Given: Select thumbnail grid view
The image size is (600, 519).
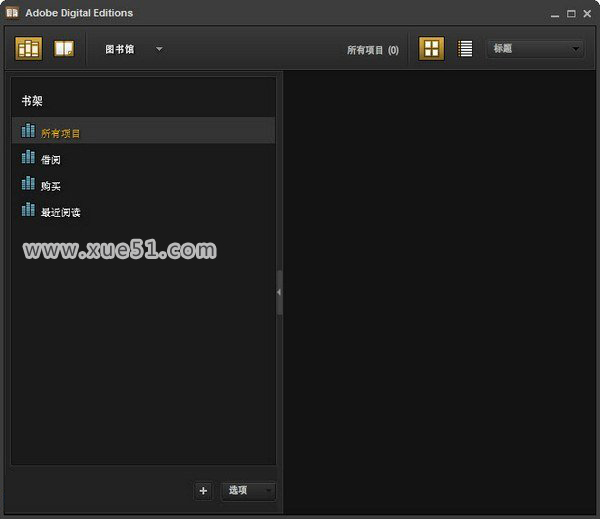Looking at the screenshot, I should pyautogui.click(x=432, y=49).
